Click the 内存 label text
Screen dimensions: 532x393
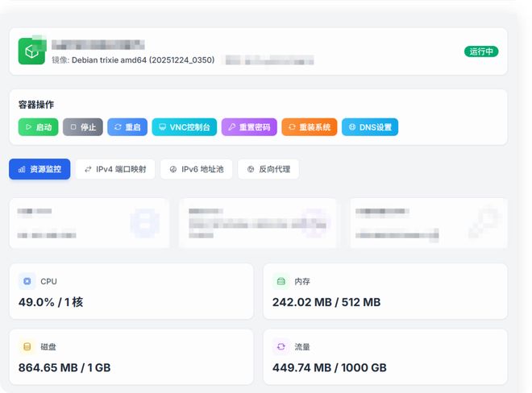pos(302,281)
